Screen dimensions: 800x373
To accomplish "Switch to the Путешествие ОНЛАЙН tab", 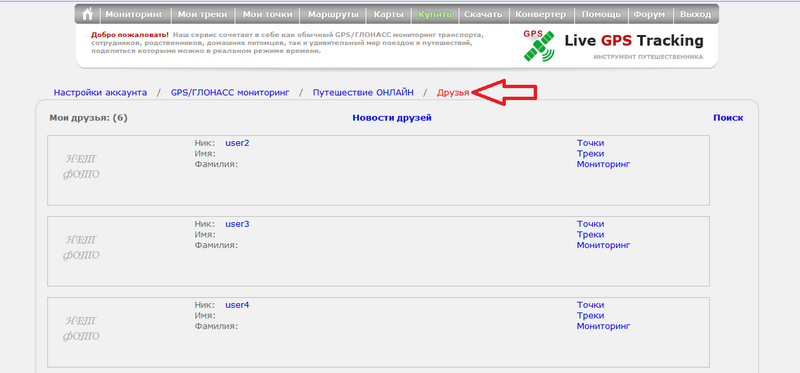I will point(363,92).
